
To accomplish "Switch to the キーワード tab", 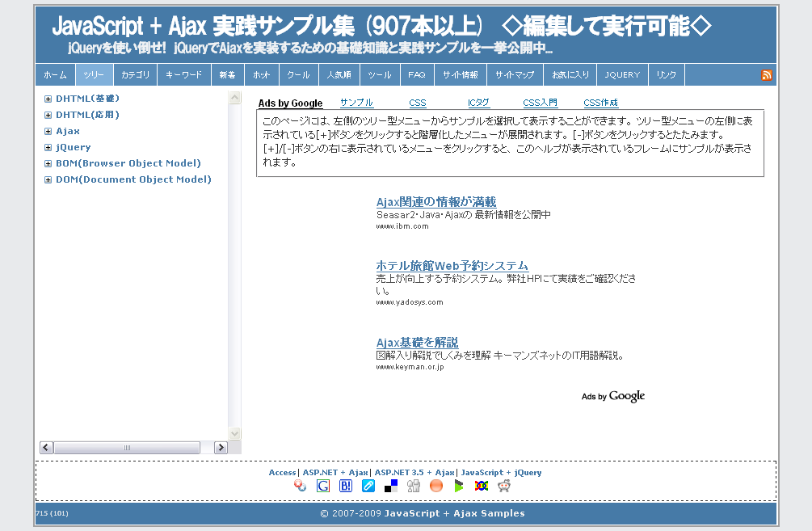I will [183, 75].
